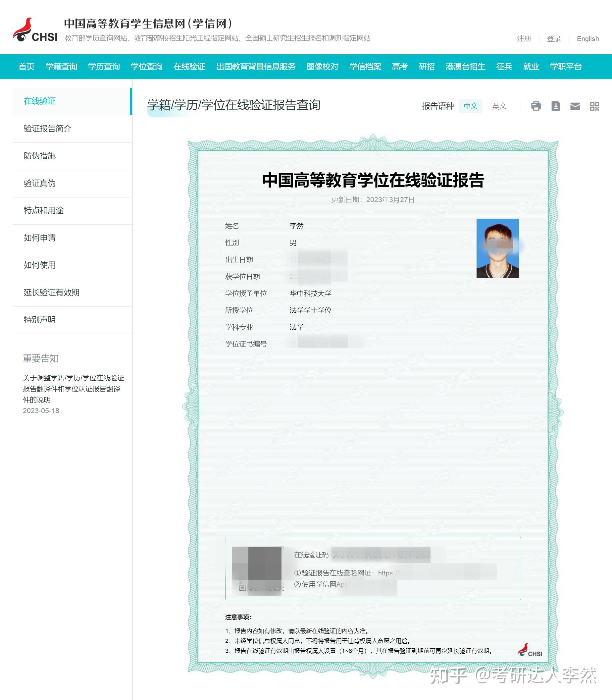Open 特点和用途 in sidebar
This screenshot has height=700, width=612.
tap(72, 210)
